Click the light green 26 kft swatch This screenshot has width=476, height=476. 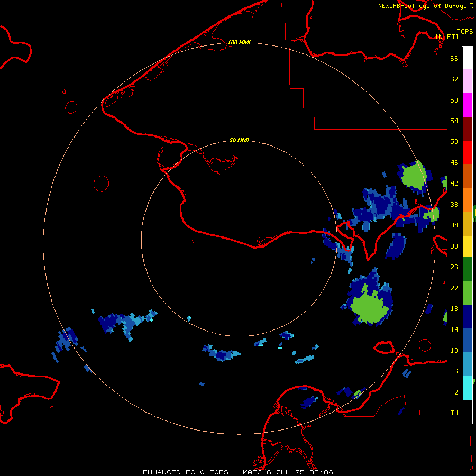pos(467,293)
